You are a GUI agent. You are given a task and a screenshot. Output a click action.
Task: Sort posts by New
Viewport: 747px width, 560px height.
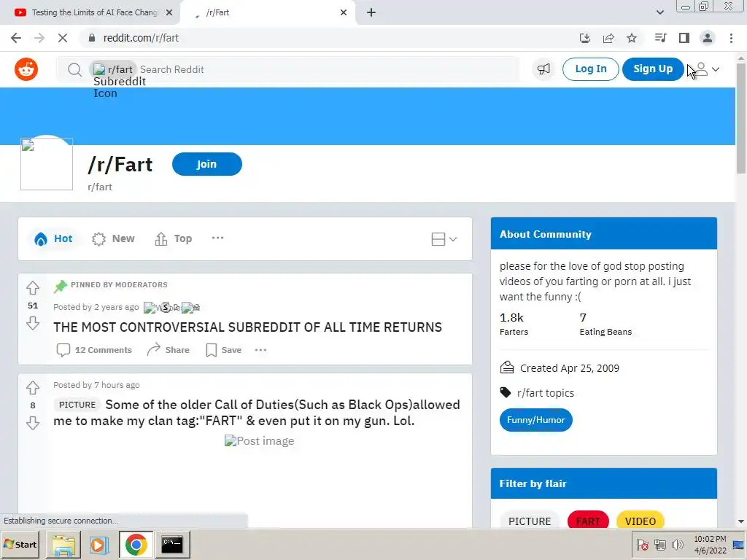[x=113, y=238]
